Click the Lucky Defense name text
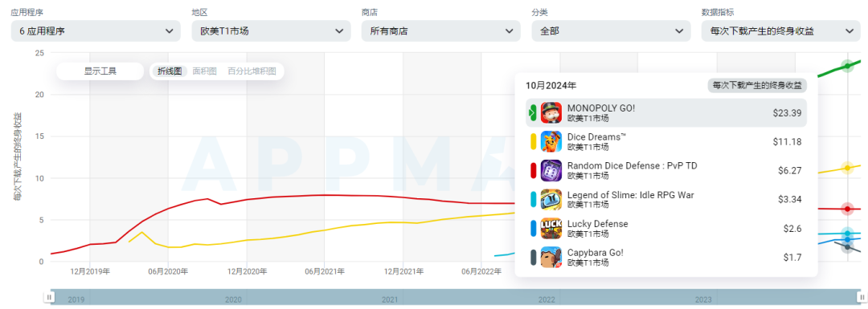Image resolution: width=868 pixels, height=309 pixels. (x=598, y=224)
